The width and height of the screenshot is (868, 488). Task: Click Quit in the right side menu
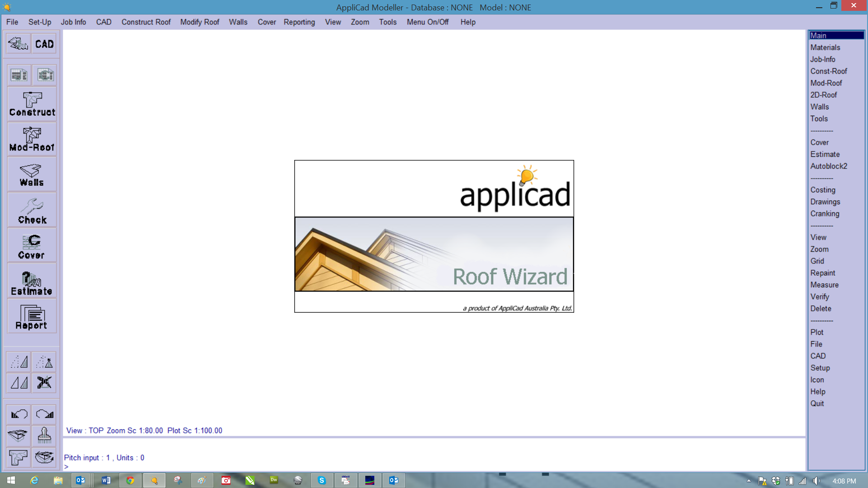coord(817,404)
